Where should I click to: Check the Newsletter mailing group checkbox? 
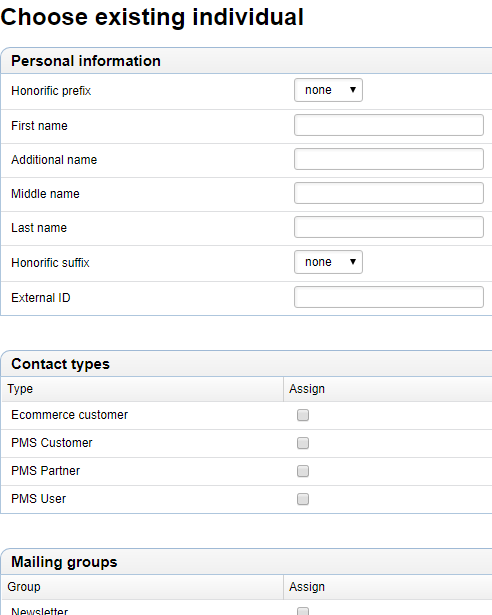303,611
